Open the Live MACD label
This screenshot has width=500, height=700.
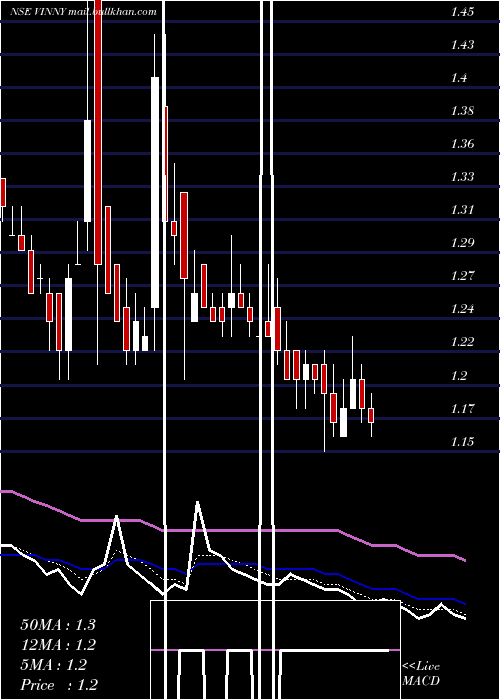tap(421, 674)
